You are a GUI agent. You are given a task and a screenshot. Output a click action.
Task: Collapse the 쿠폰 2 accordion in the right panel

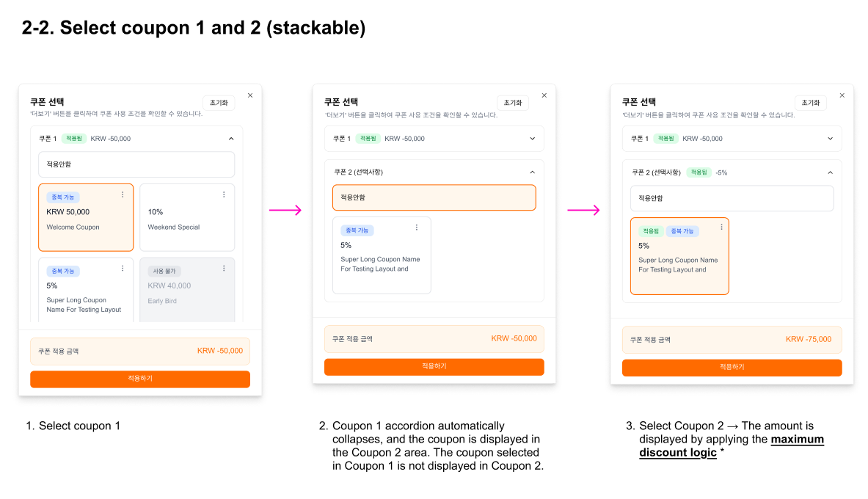click(x=830, y=172)
